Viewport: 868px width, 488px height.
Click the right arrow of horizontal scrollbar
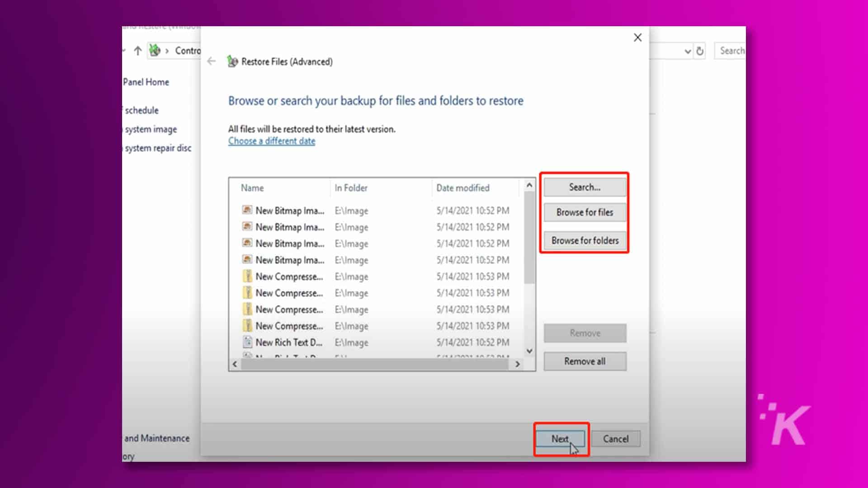click(518, 364)
